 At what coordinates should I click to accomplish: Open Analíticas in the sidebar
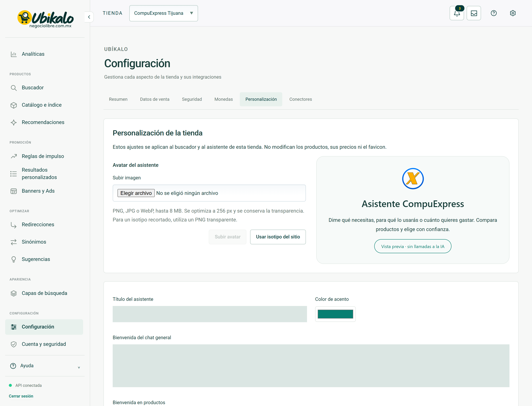[44, 54]
